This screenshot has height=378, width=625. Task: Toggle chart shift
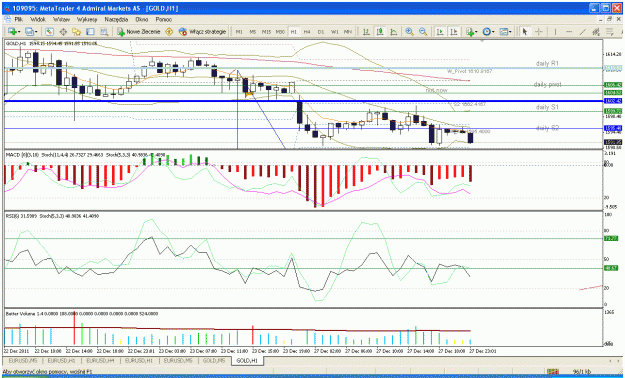454,32
